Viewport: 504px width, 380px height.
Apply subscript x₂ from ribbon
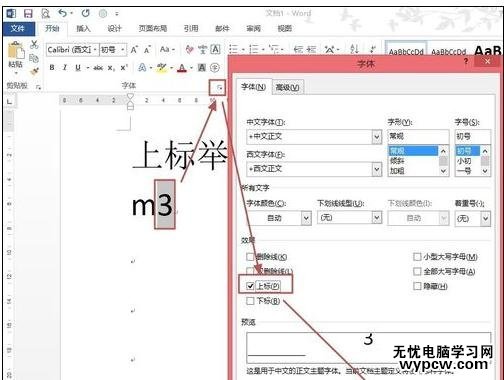(x=111, y=68)
